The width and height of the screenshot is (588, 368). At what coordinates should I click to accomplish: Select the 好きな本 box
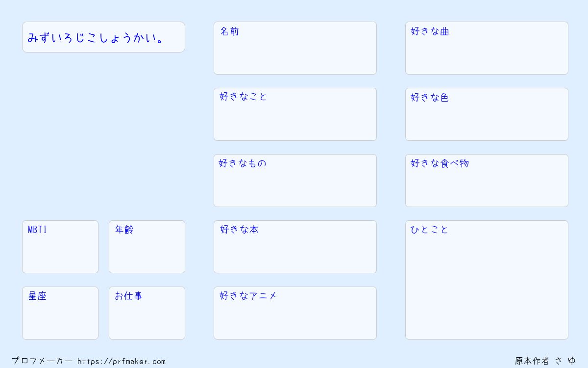tap(295, 247)
